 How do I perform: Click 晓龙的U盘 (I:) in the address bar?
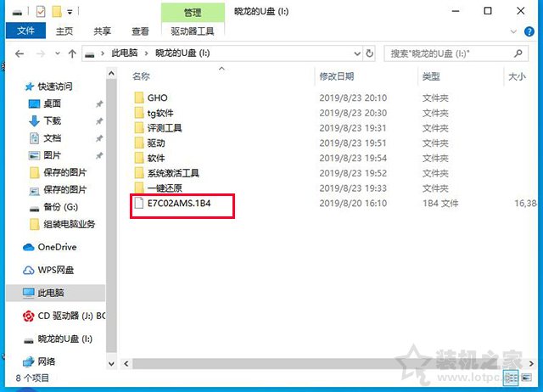(182, 53)
